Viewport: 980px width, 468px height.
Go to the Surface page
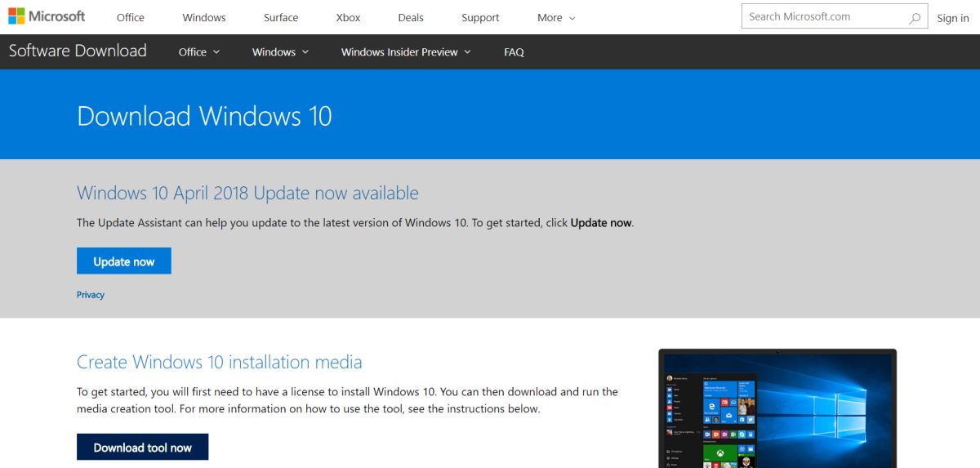click(281, 17)
